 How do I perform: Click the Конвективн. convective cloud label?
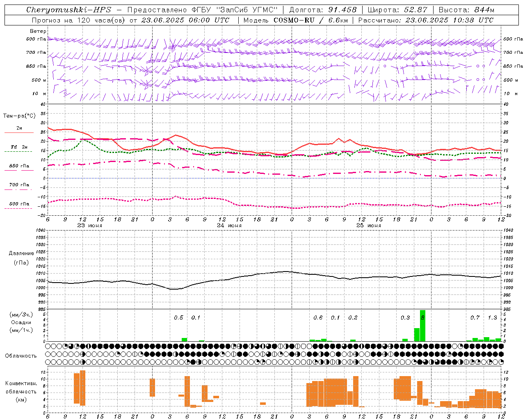[x=21, y=383]
